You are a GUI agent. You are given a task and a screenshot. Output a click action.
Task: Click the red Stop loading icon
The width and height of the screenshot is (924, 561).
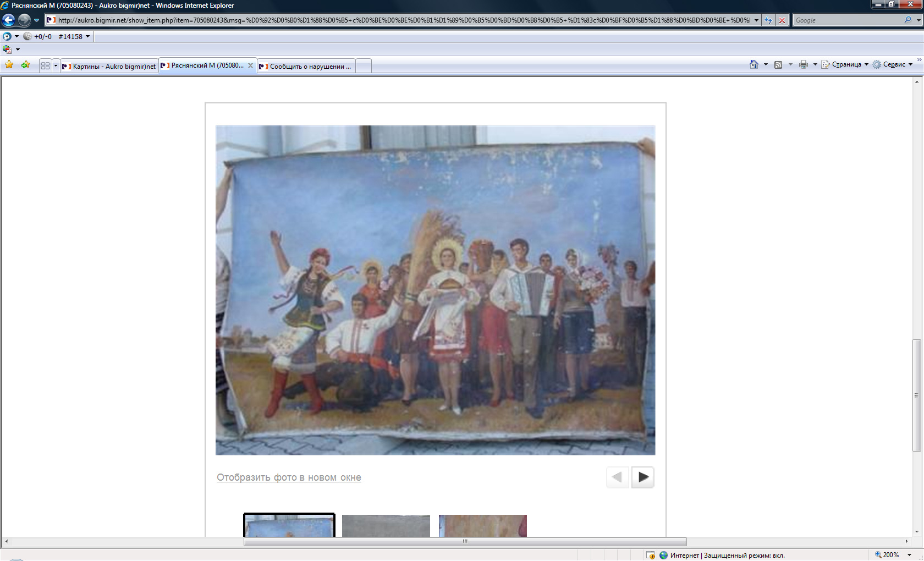[782, 20]
